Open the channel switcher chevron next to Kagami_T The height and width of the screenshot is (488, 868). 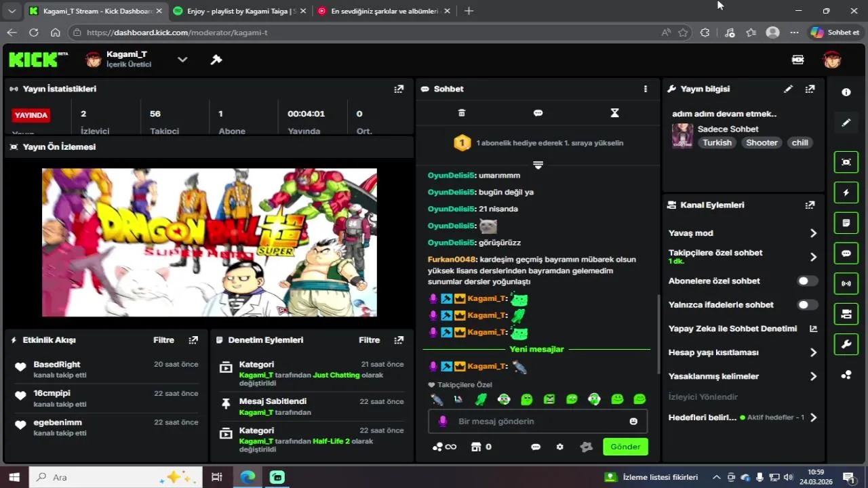tap(182, 60)
